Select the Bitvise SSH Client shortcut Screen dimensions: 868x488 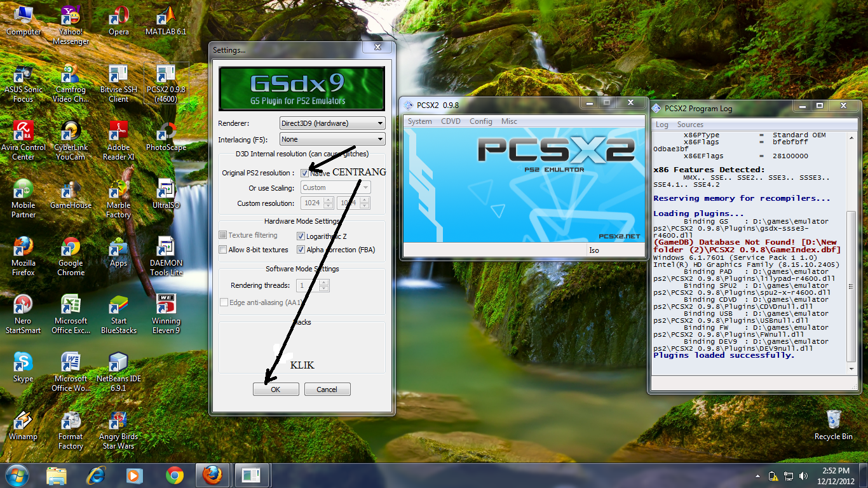point(119,83)
